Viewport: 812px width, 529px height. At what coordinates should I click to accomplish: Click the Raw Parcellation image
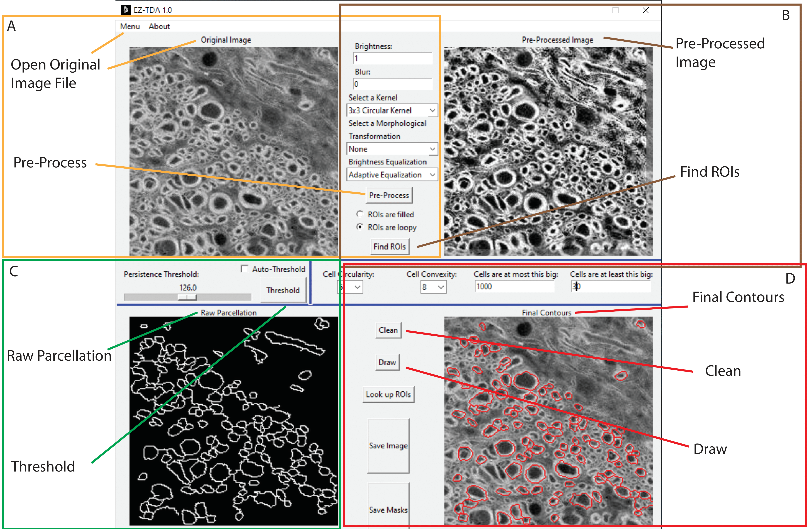tap(234, 421)
